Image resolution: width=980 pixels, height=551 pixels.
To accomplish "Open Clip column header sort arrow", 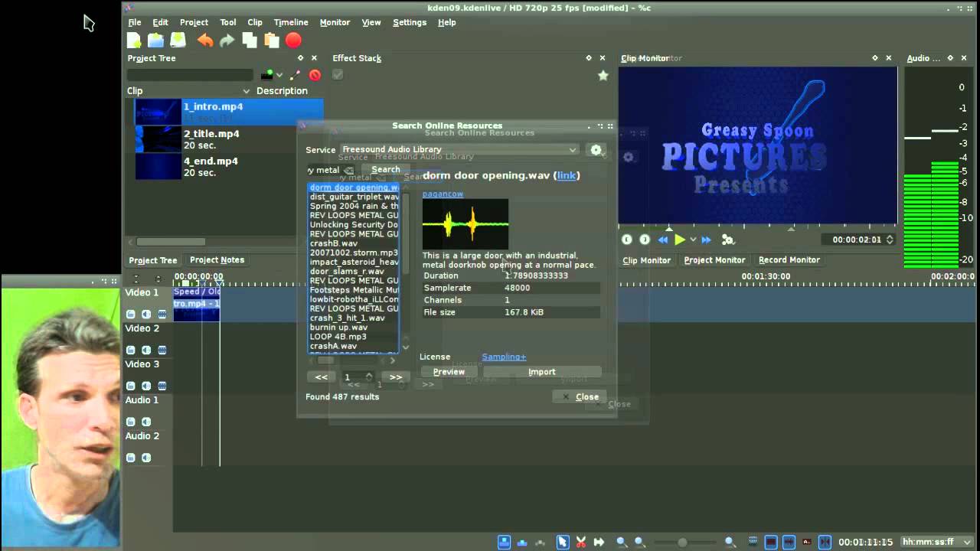I will click(x=246, y=91).
